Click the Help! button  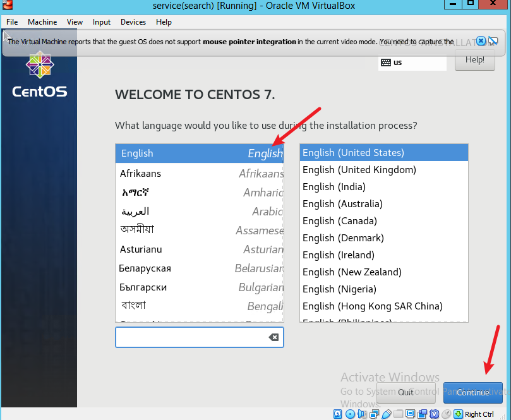click(x=475, y=60)
